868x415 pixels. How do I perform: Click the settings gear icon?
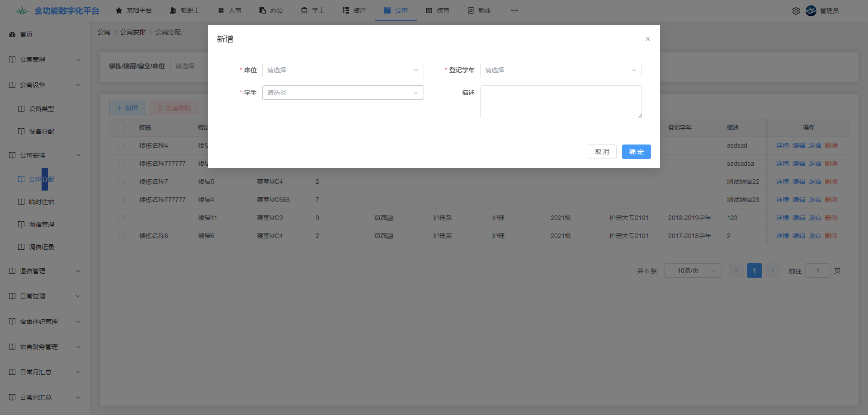click(796, 11)
